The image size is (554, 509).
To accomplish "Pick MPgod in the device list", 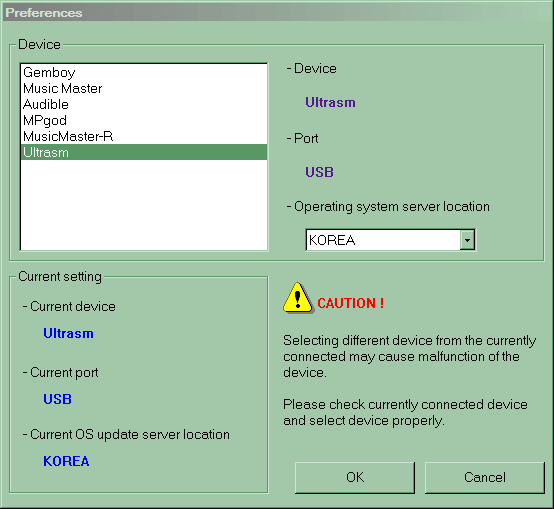I will point(144,120).
